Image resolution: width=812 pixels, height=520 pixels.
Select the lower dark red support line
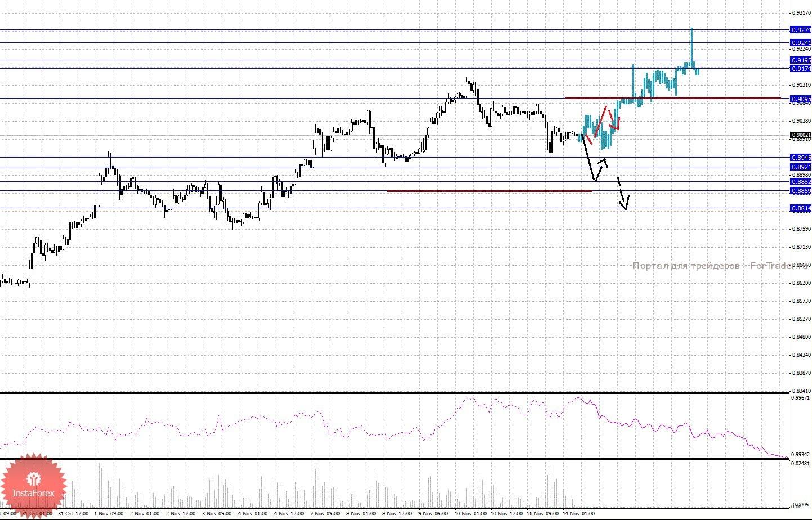(490, 191)
